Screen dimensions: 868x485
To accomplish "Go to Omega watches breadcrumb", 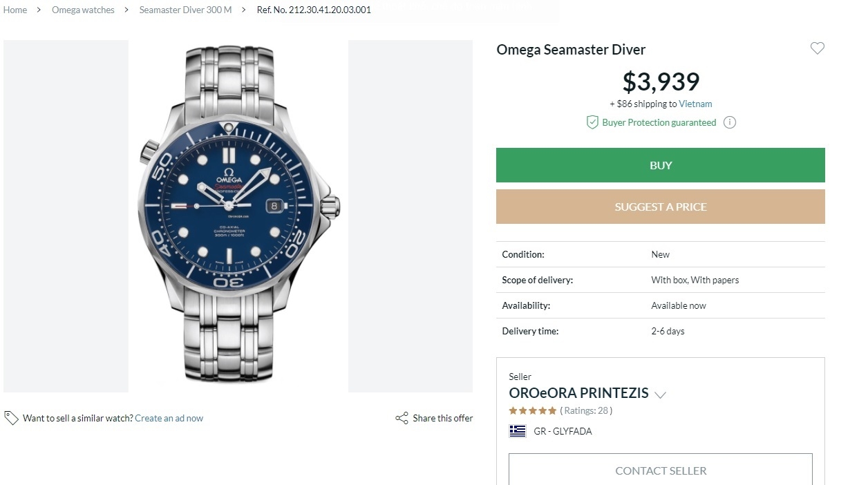I will [83, 10].
